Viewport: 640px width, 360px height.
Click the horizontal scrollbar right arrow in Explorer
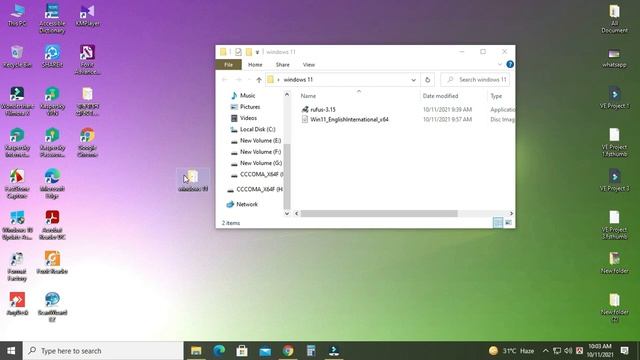coord(511,213)
